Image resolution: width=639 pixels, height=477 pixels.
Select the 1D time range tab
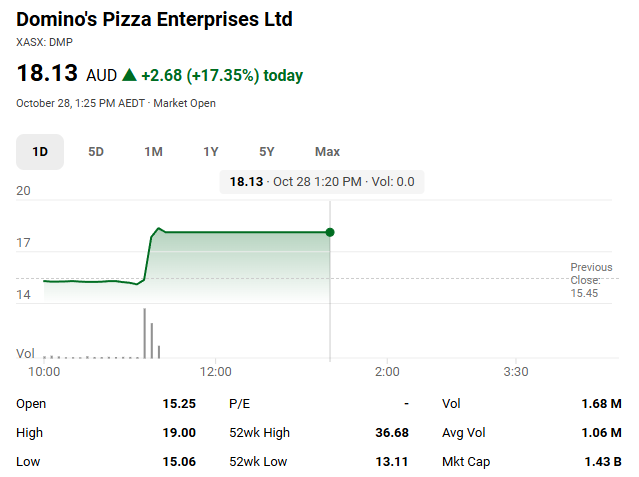pyautogui.click(x=40, y=152)
